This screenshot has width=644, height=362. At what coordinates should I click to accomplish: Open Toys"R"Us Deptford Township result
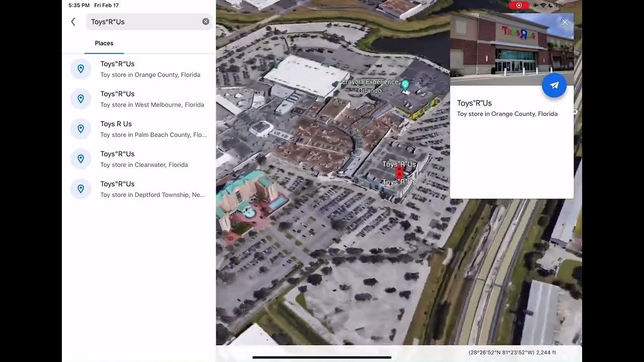click(x=139, y=189)
